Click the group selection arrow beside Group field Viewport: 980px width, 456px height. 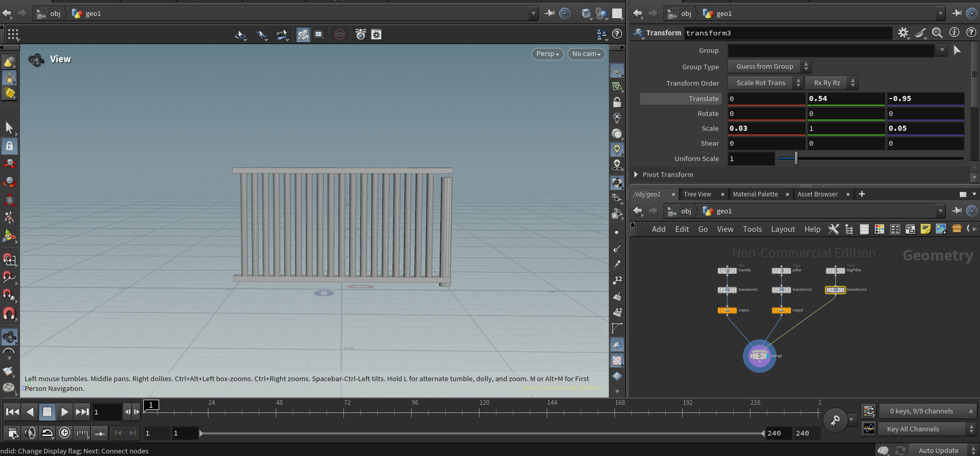pyautogui.click(x=957, y=50)
